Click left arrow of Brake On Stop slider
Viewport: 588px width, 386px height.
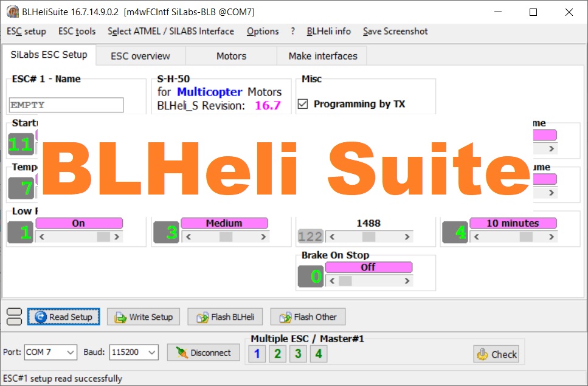click(332, 281)
